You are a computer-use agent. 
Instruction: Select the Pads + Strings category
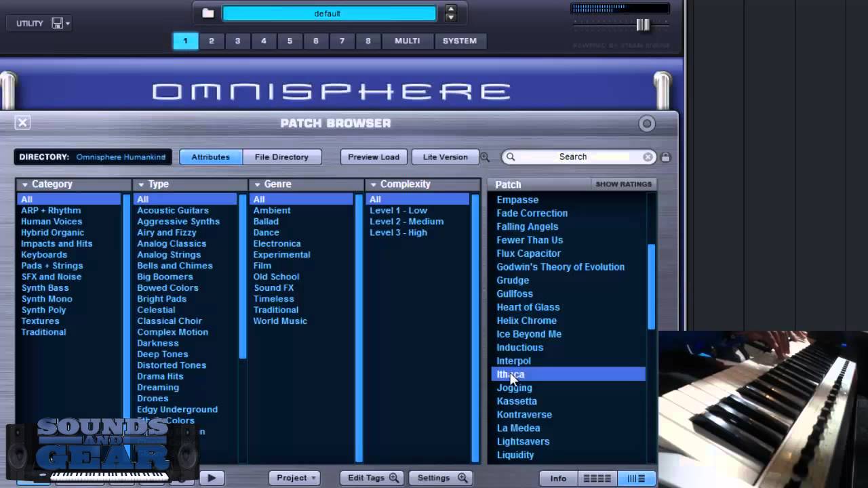pyautogui.click(x=52, y=266)
